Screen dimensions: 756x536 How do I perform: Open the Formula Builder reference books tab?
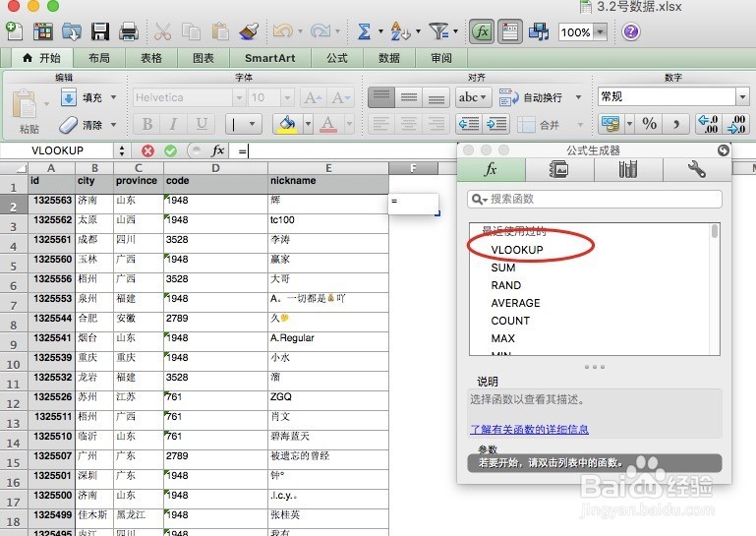point(628,169)
